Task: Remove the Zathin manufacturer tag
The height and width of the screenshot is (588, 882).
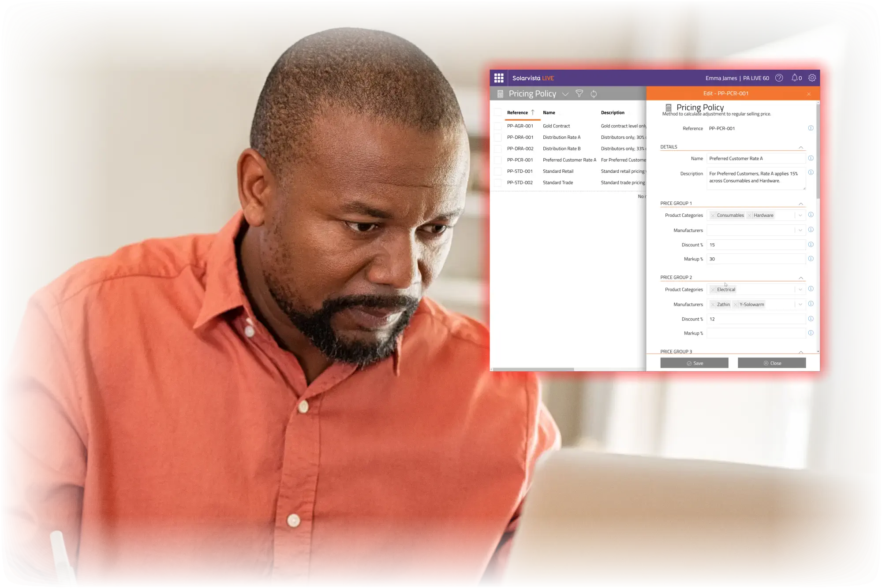Action: click(713, 305)
